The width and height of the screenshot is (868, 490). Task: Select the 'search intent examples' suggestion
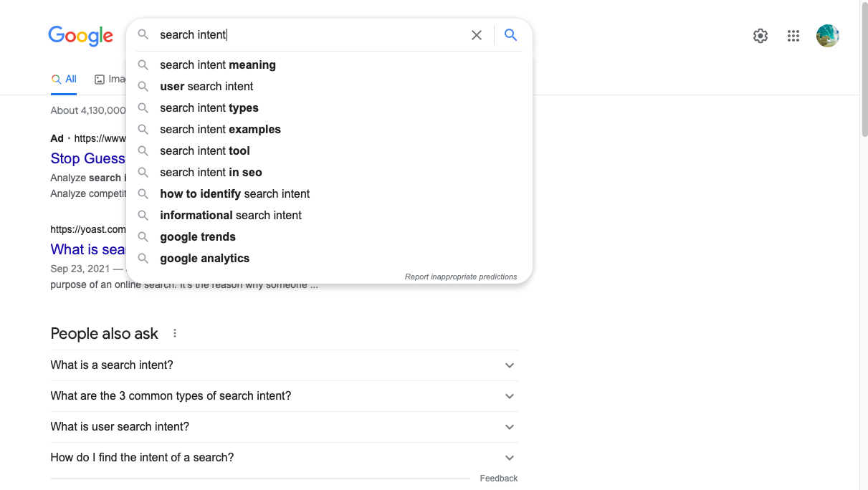click(220, 129)
